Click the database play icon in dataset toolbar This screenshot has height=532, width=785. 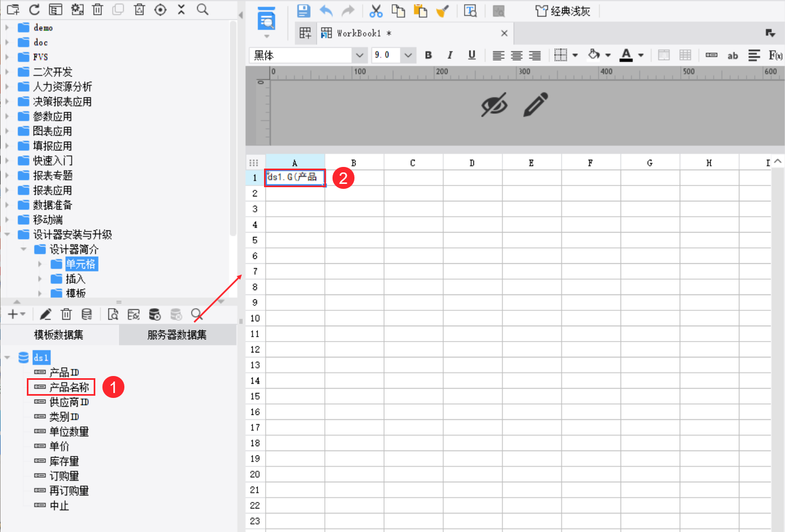coord(154,314)
